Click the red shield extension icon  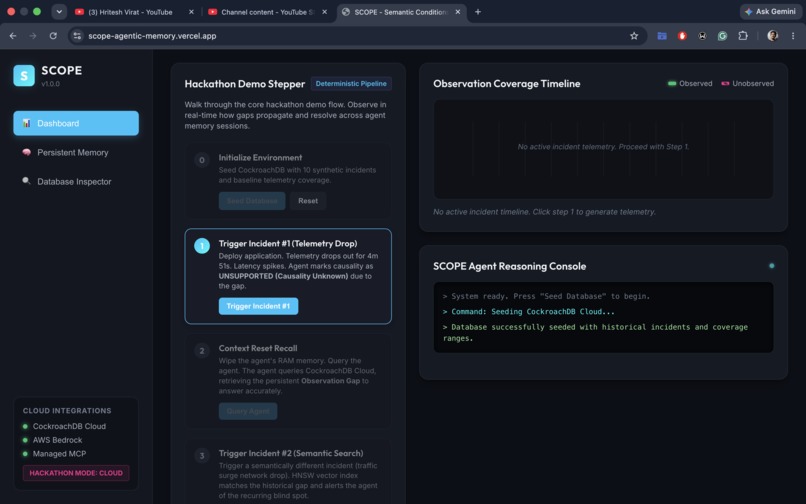[x=682, y=36]
